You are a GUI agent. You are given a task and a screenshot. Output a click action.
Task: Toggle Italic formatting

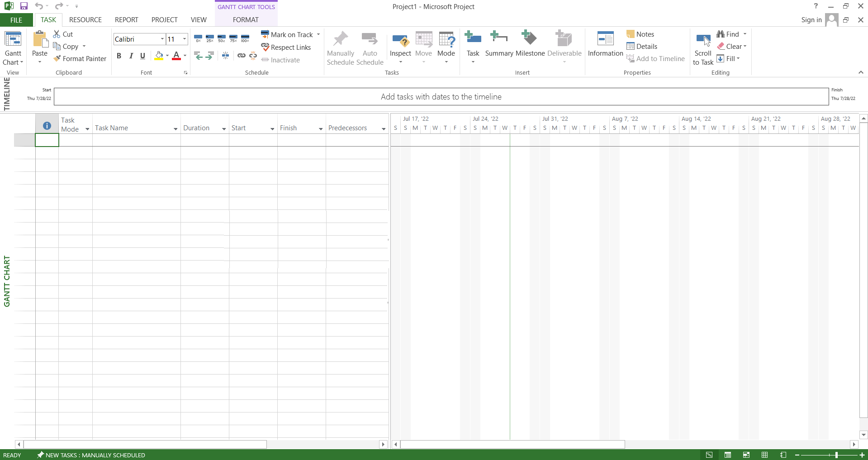(131, 56)
